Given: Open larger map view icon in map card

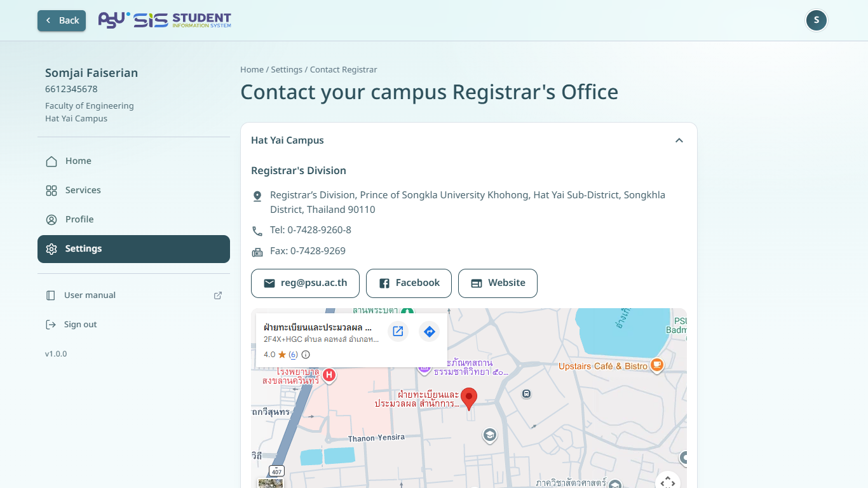Looking at the screenshot, I should click(x=398, y=331).
